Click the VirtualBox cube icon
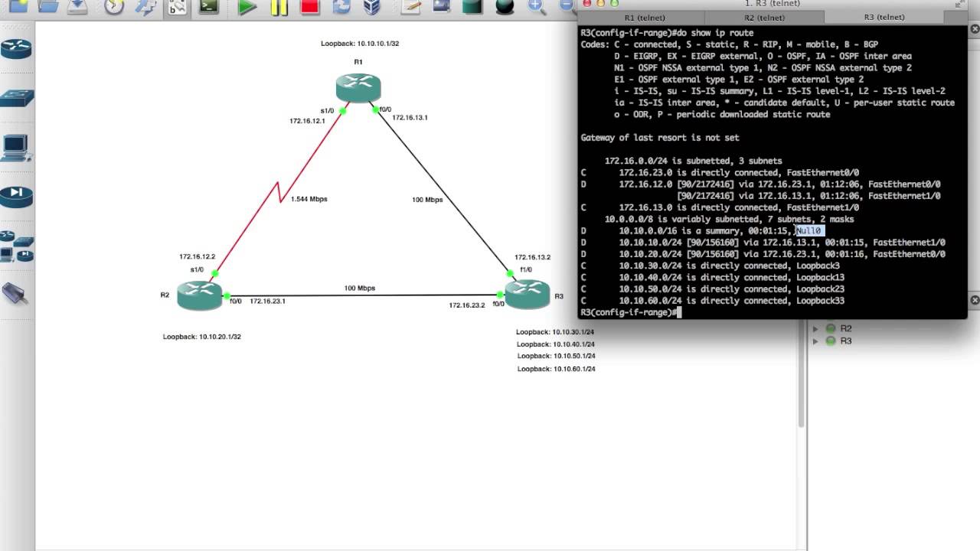The height and width of the screenshot is (551, 980). (x=372, y=6)
